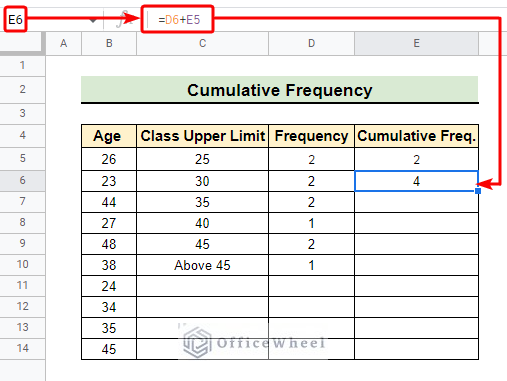507x381 pixels.
Task: Select row 14 header
Action: coord(22,348)
